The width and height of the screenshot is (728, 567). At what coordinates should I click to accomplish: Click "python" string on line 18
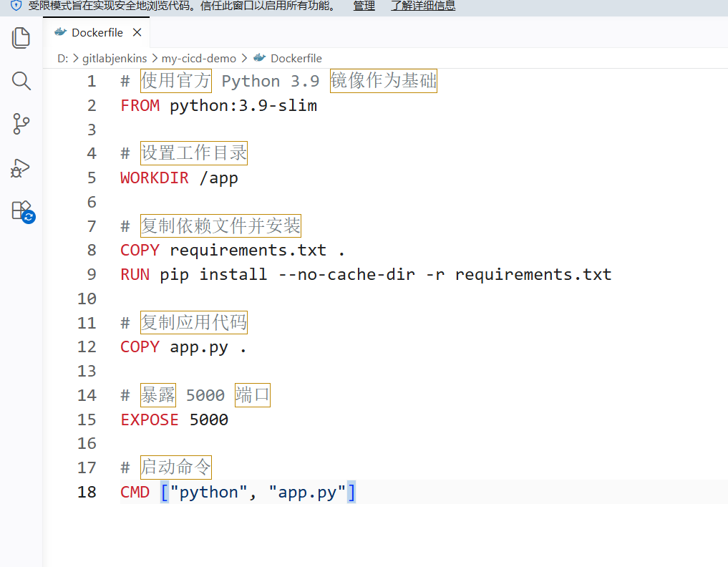tap(209, 493)
